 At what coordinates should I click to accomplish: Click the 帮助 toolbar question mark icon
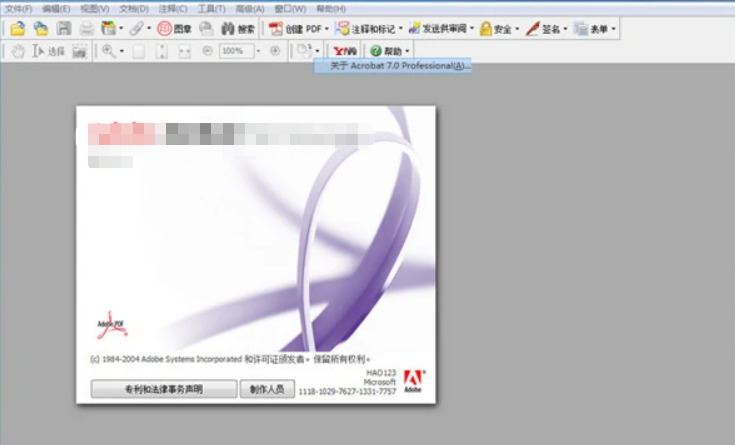(x=376, y=51)
